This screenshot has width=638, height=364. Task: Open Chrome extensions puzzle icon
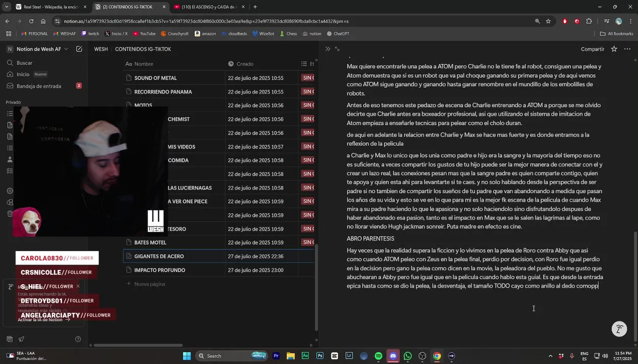click(x=589, y=21)
